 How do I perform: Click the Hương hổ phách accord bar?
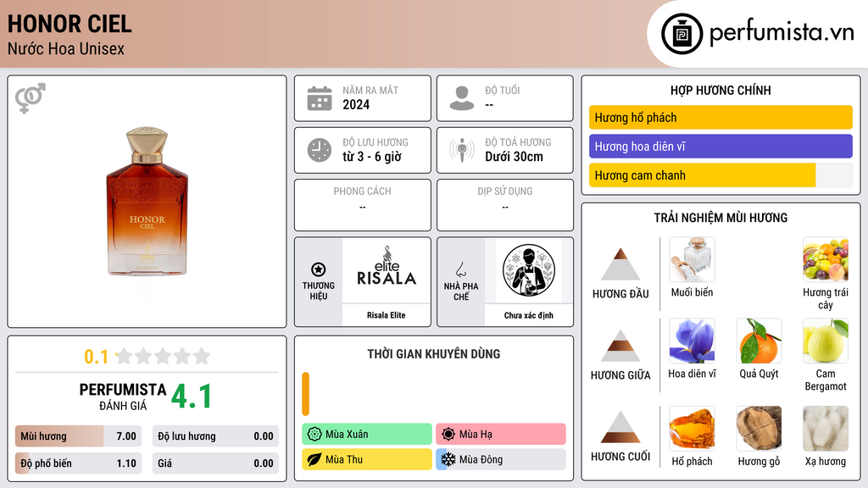click(x=721, y=117)
